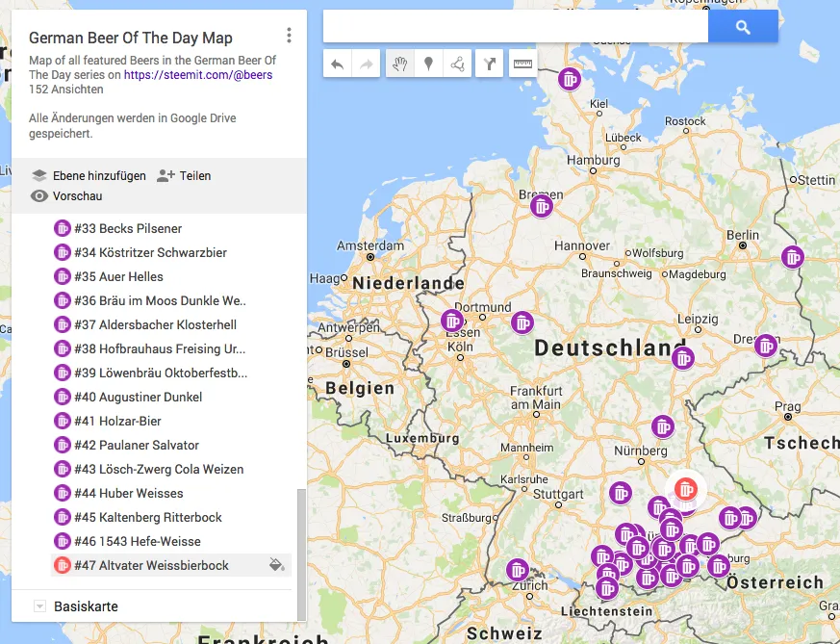Image resolution: width=840 pixels, height=644 pixels.
Task: Expand the Basiskarte dropdown arrow
Action: [39, 605]
